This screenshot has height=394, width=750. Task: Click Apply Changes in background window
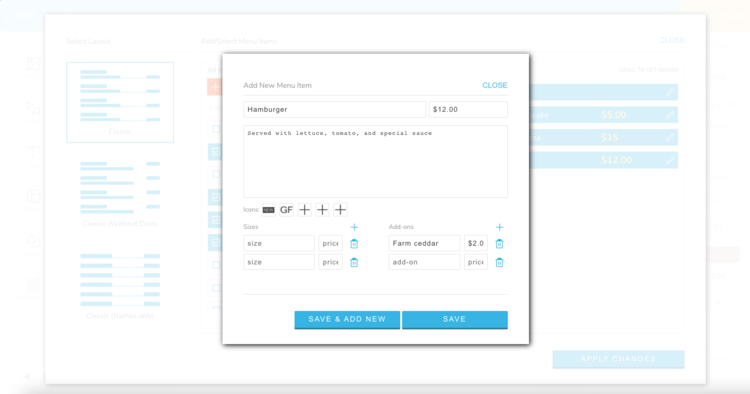(x=618, y=359)
